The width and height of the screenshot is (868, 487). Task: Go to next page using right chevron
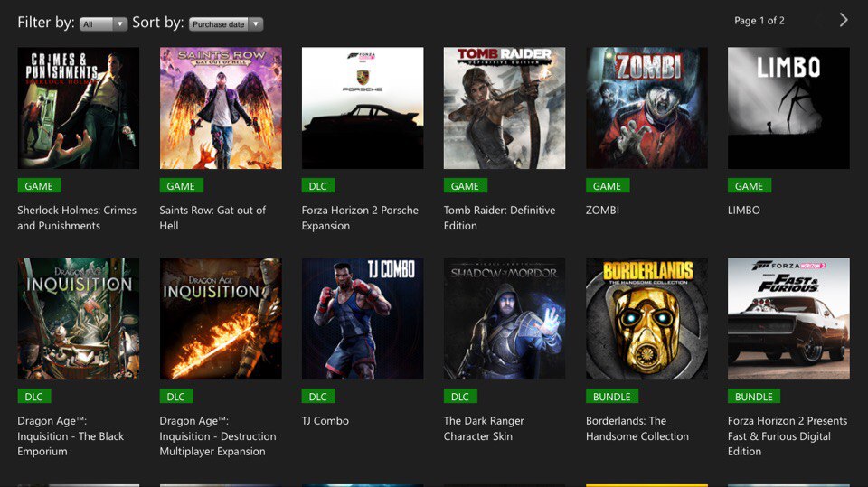(x=843, y=21)
